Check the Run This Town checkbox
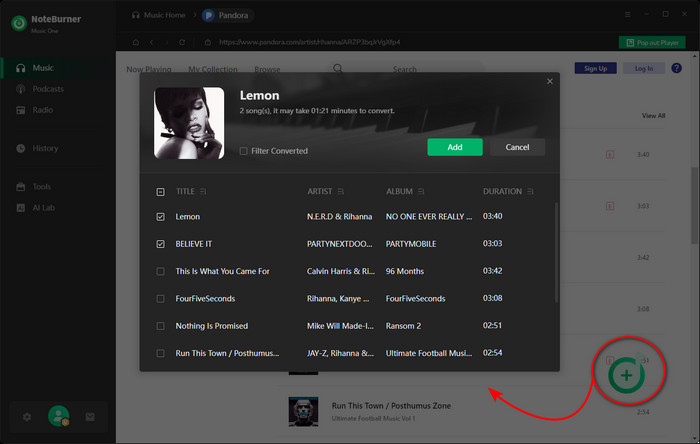The width and height of the screenshot is (700, 444). pyautogui.click(x=160, y=353)
